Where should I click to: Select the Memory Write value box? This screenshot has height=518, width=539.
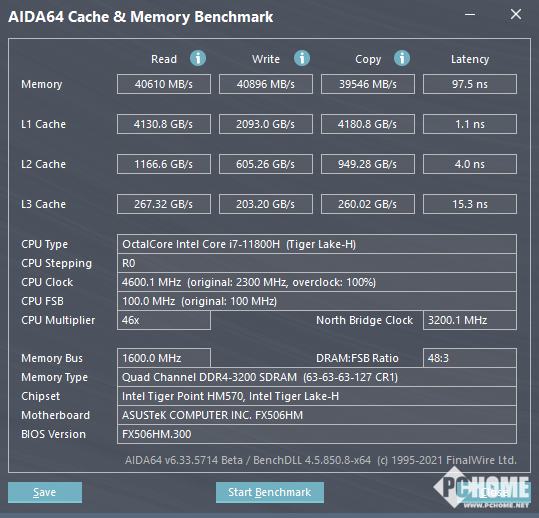pos(266,84)
